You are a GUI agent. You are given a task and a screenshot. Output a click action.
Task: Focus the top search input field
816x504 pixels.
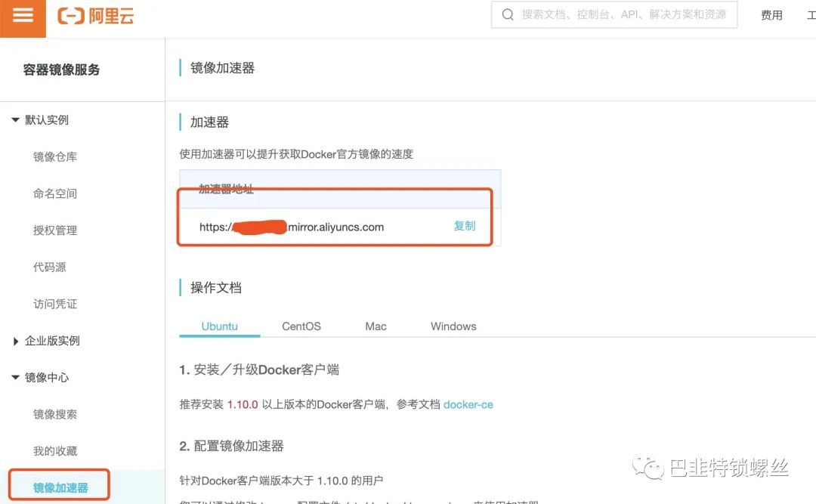[614, 14]
